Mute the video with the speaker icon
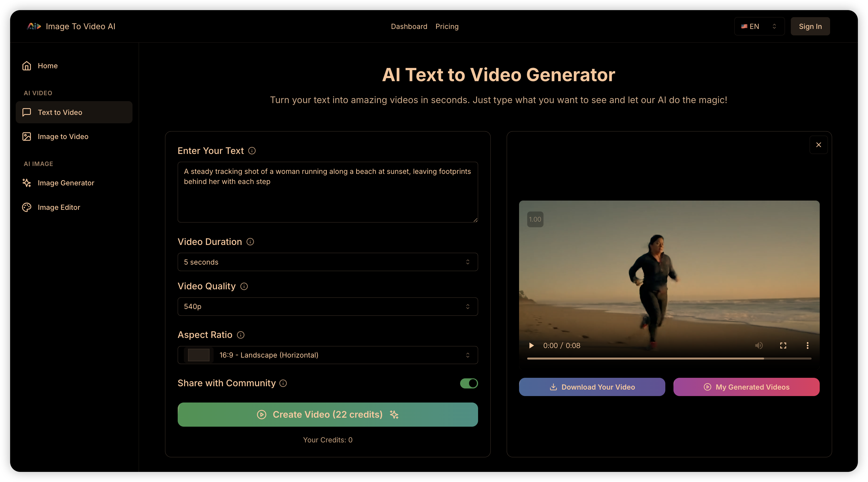This screenshot has width=868, height=482. [759, 345]
